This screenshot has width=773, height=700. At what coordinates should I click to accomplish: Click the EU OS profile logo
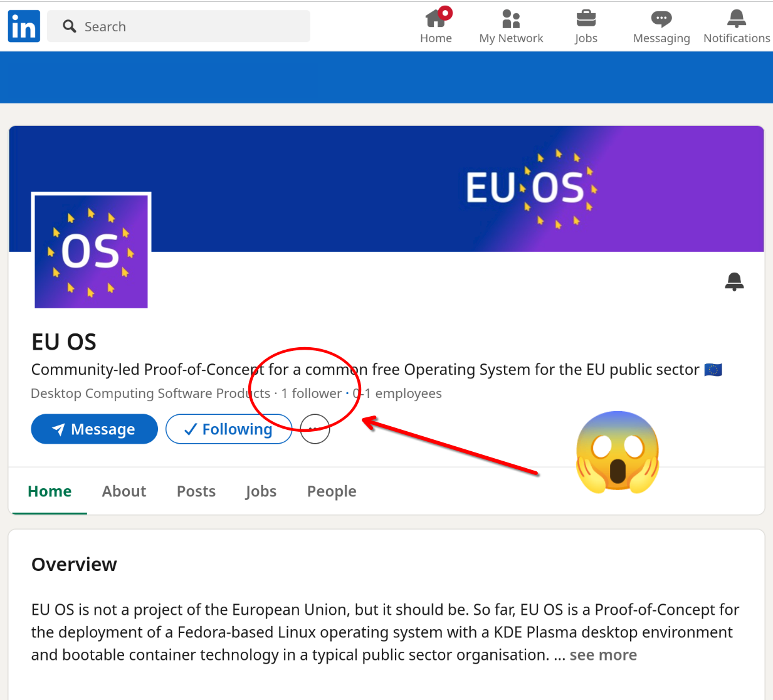pos(91,251)
